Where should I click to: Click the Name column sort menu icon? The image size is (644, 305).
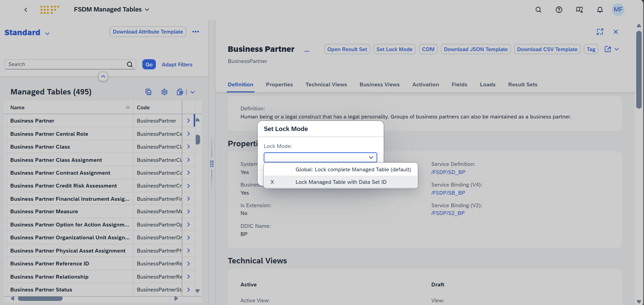[x=128, y=107]
